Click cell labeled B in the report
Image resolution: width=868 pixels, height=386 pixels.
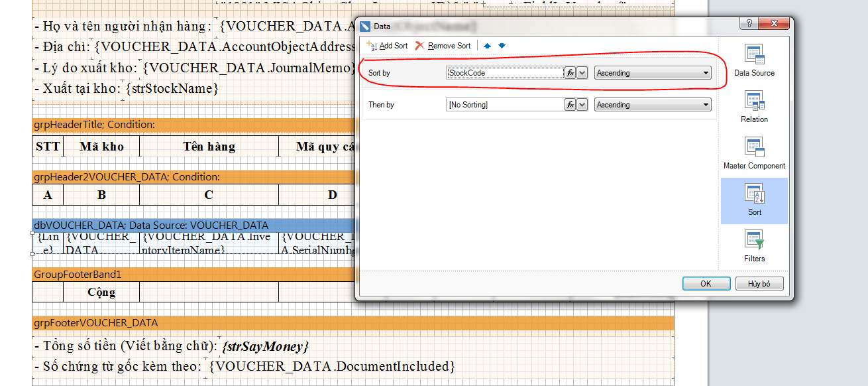point(101,195)
